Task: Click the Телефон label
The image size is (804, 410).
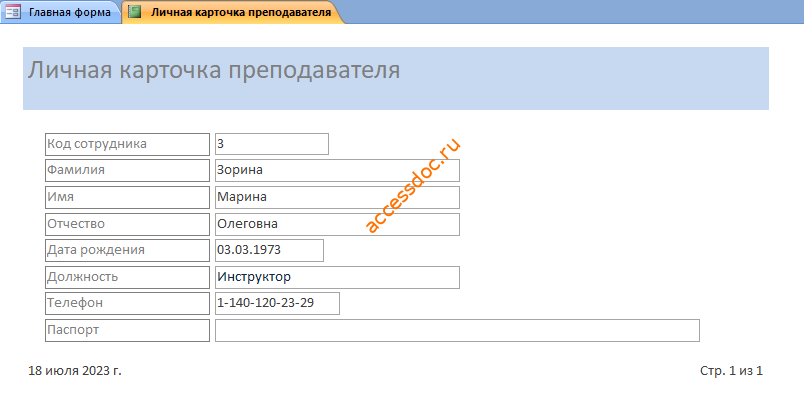Action: click(x=127, y=303)
